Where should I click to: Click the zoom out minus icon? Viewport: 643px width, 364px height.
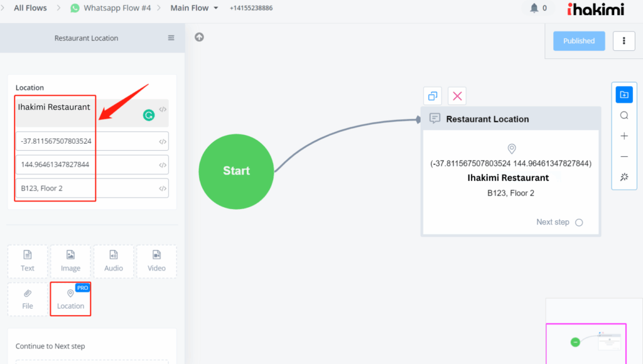(x=624, y=157)
